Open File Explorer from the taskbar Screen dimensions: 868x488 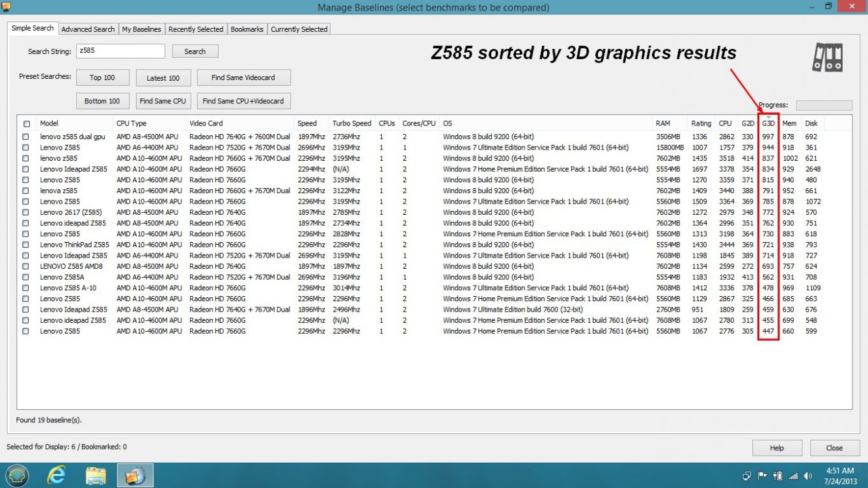coord(96,475)
